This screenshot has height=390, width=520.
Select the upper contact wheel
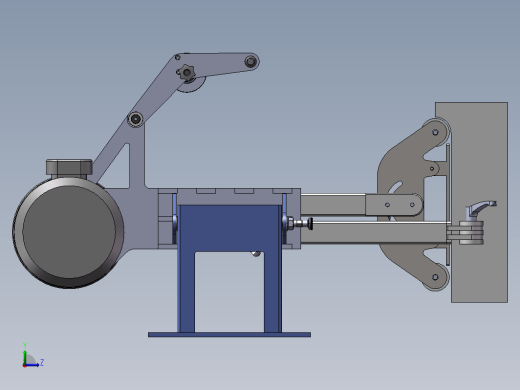pyautogui.click(x=436, y=131)
